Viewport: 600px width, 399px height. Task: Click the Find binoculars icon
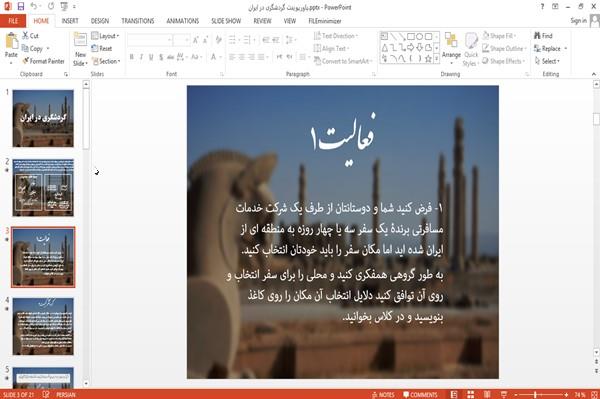click(537, 36)
